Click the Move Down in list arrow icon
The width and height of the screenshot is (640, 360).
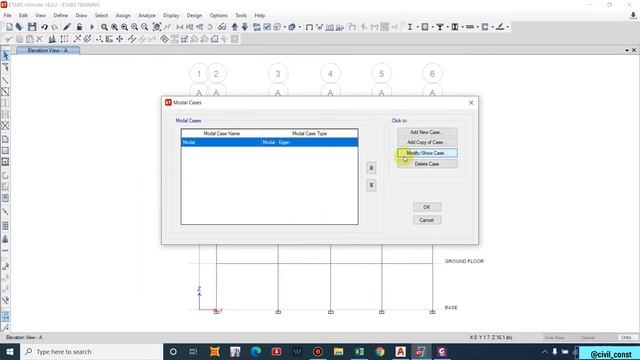245,27
